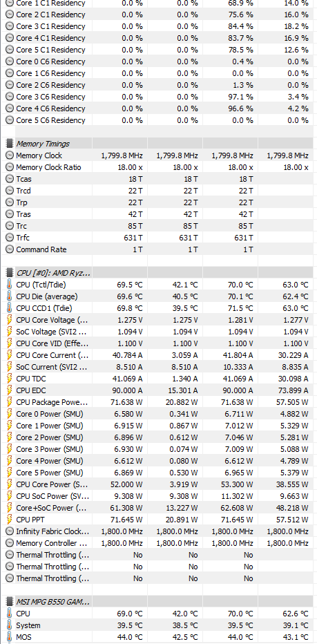The image size is (317, 644).
Task: Collapse the Memory Timings sensor group
Action: click(43, 144)
